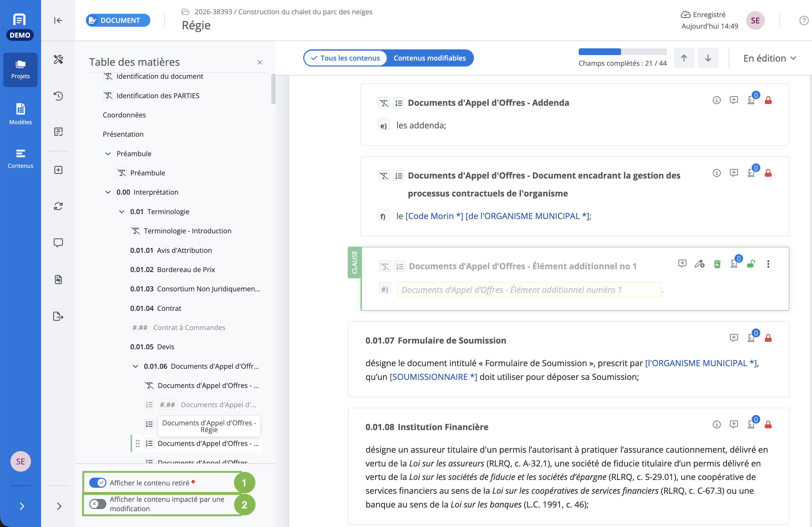Open the history clock icon

tap(58, 96)
